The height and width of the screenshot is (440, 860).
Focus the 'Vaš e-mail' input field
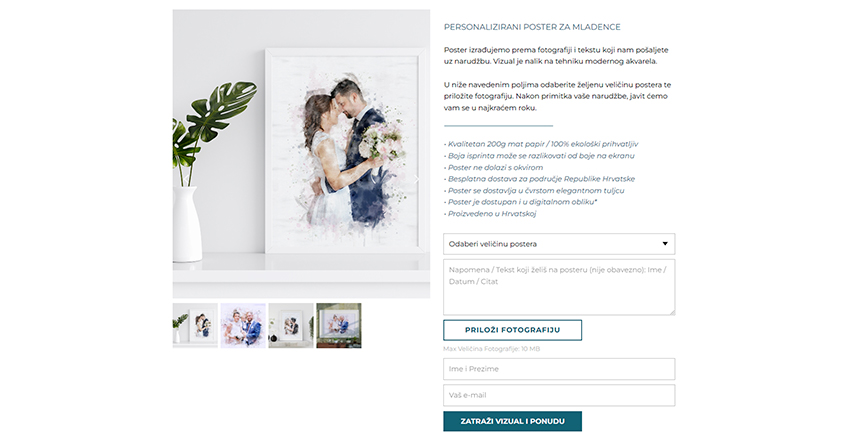point(559,396)
